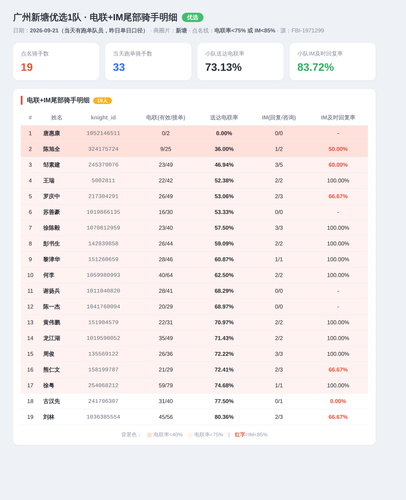Click the IM(回复/咨询) column header
Viewport: 406px width, 500px height.
coord(279,117)
